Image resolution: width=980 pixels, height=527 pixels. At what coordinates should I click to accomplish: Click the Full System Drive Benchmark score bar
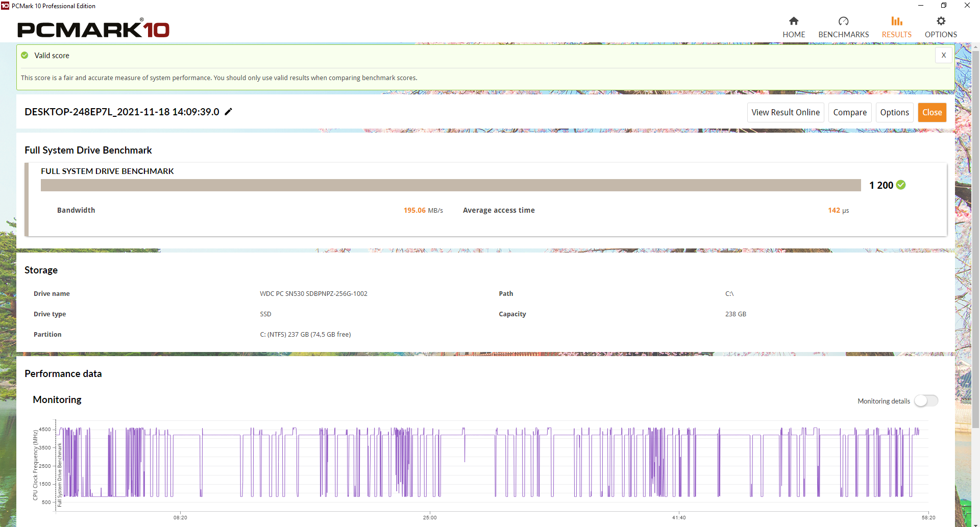pos(451,185)
